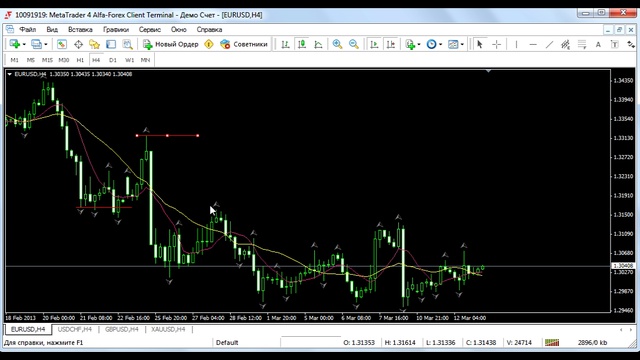
Task: Select the arrows drawing tool
Action: pyautogui.click(x=631, y=44)
